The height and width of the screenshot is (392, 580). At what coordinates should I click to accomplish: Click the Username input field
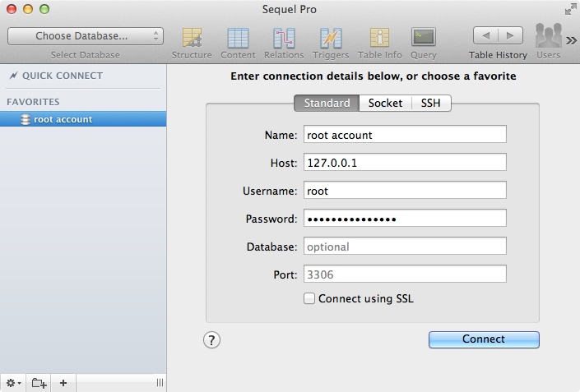pos(405,191)
